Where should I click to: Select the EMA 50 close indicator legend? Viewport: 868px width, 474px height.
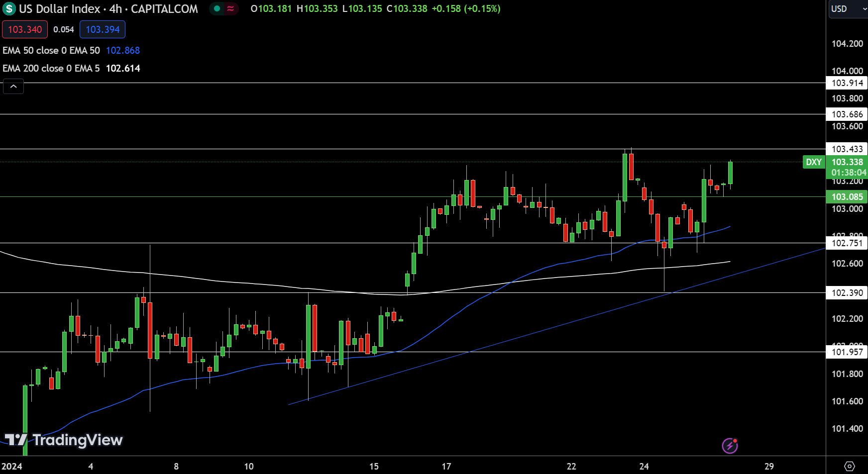51,50
